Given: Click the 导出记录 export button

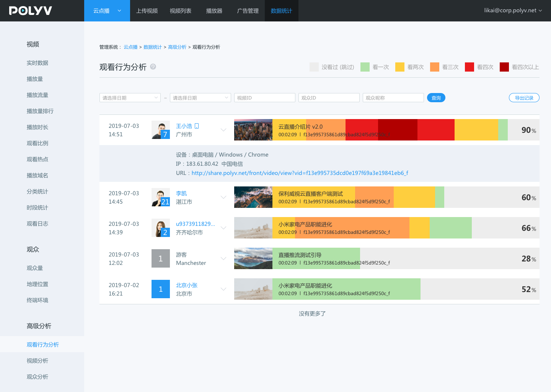Looking at the screenshot, I should [524, 98].
